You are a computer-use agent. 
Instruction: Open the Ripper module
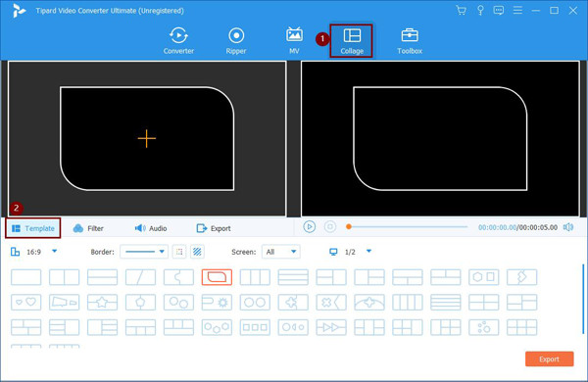(236, 41)
